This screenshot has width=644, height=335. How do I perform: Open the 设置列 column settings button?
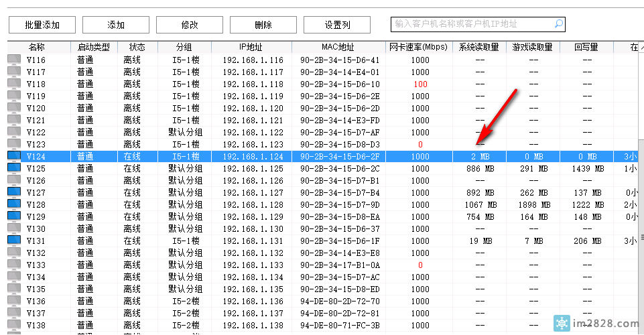tap(337, 25)
